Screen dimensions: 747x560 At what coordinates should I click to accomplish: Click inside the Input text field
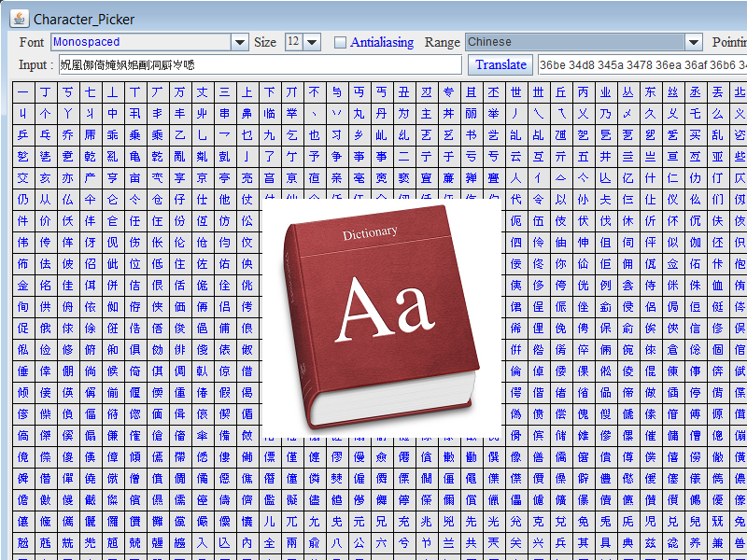pos(261,65)
